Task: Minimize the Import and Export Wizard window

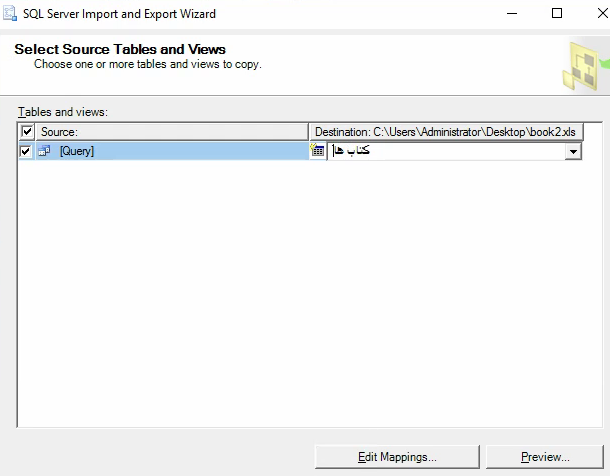Action: [x=512, y=14]
